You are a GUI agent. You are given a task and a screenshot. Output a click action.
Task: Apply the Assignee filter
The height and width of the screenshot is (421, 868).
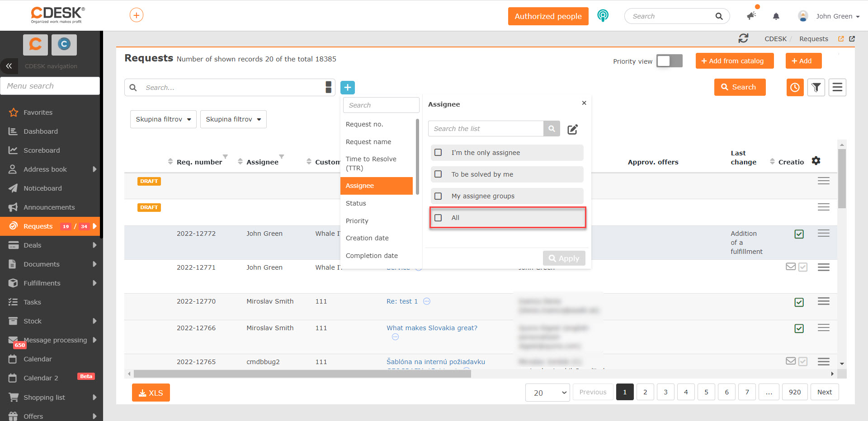564,258
